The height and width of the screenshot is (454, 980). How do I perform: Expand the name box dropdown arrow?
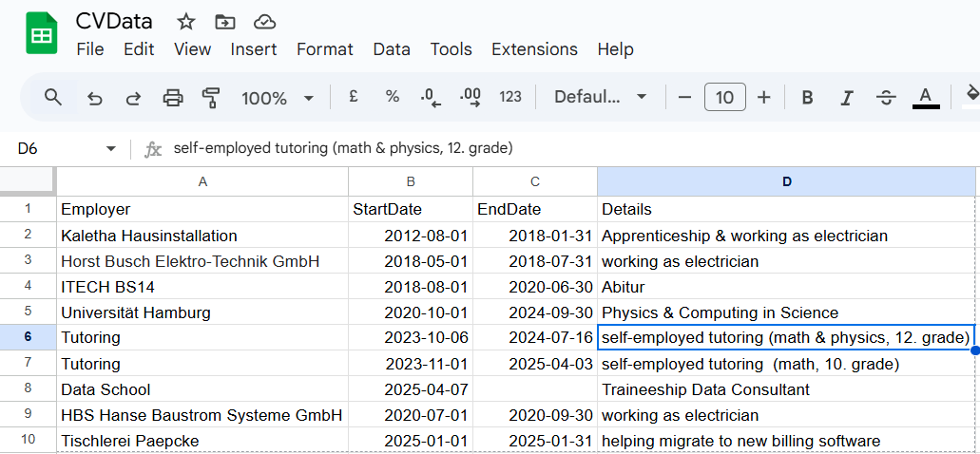tap(111, 148)
